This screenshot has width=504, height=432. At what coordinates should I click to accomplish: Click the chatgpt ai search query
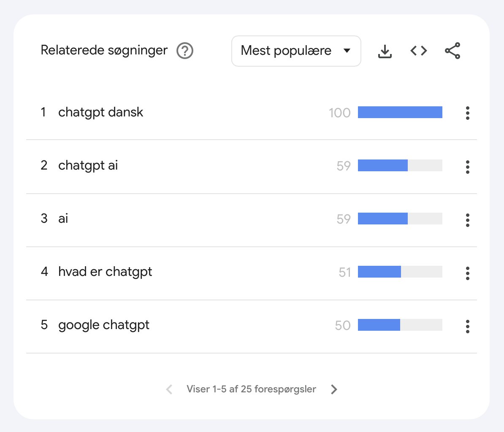(88, 165)
